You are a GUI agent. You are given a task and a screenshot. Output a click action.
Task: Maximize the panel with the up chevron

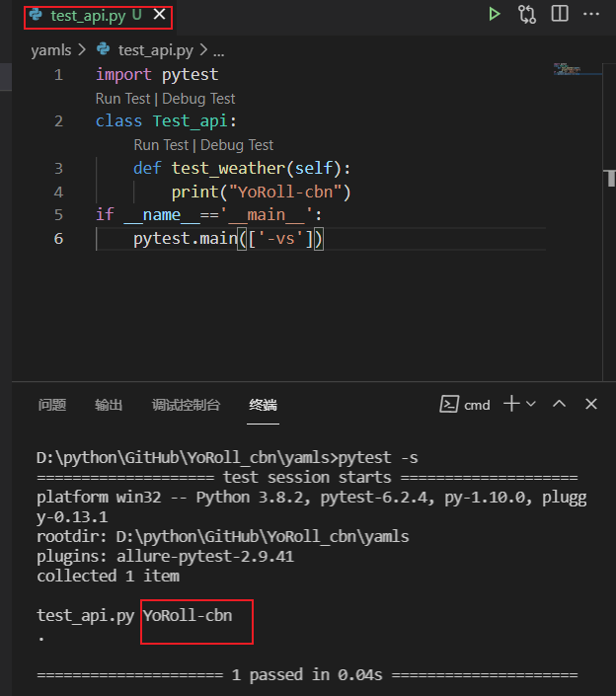[559, 404]
